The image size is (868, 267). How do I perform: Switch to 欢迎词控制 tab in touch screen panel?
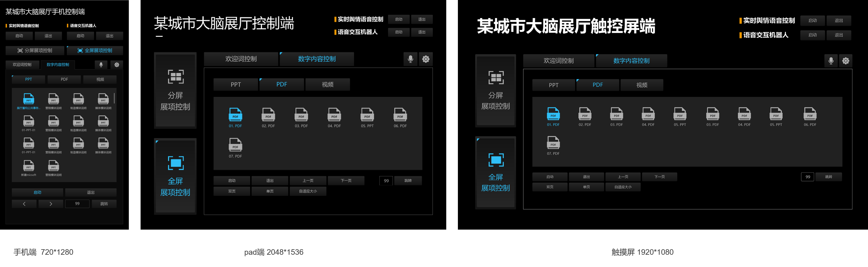559,61
